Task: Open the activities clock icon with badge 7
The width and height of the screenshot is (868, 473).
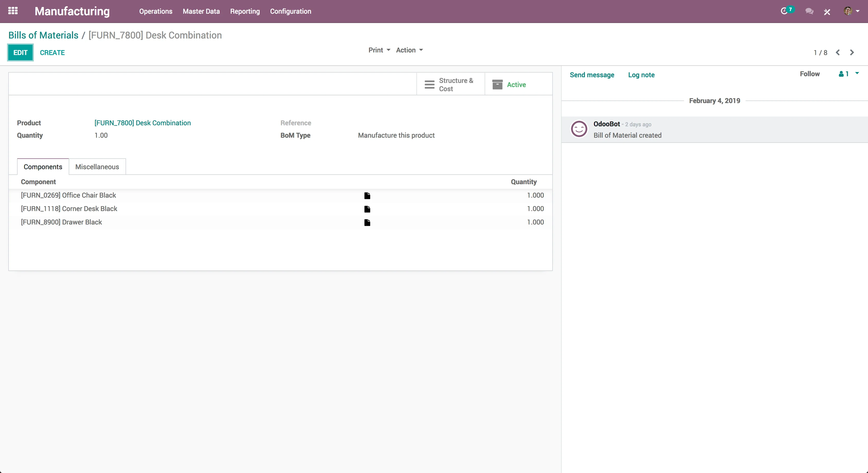Action: (787, 11)
